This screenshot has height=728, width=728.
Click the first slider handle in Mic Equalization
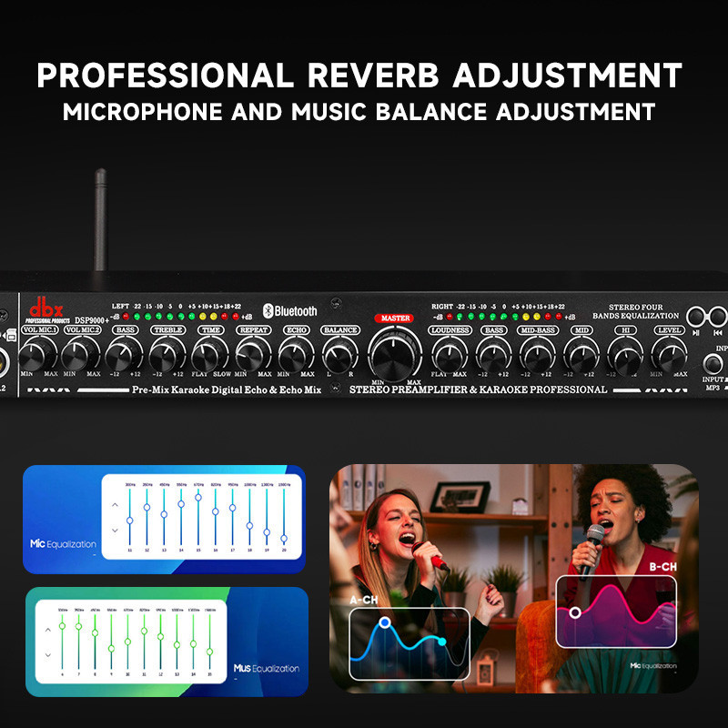click(130, 520)
